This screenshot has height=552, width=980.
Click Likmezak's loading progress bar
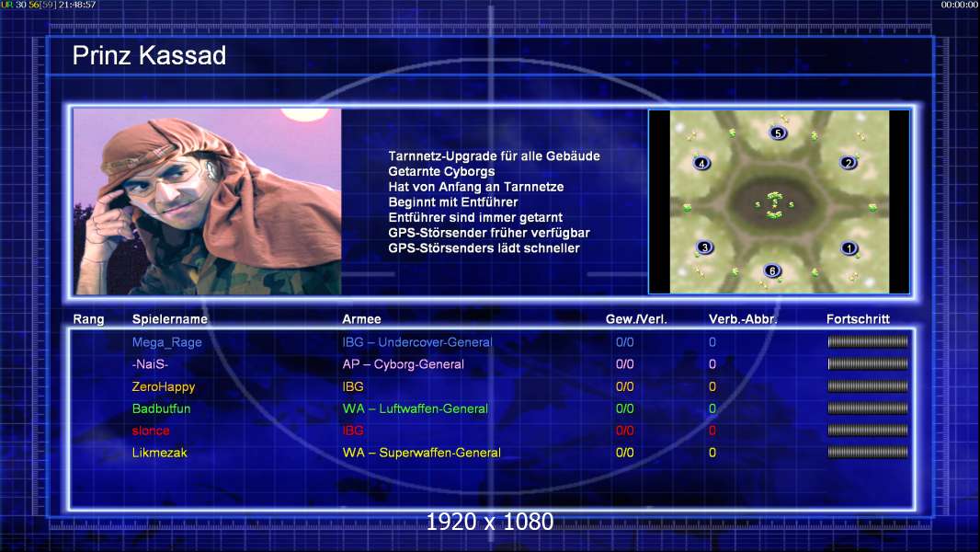[868, 452]
